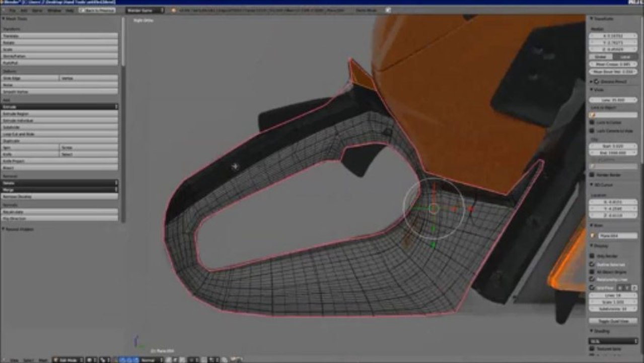The width and height of the screenshot is (644, 363).
Task: Toggle the Demo Mode checkbox
Action: click(x=388, y=10)
